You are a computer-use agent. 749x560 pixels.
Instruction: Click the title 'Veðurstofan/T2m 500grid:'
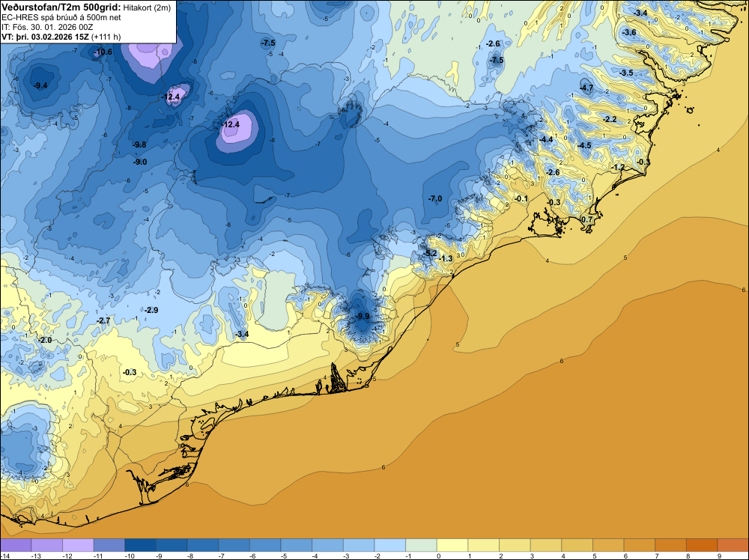pos(61,7)
